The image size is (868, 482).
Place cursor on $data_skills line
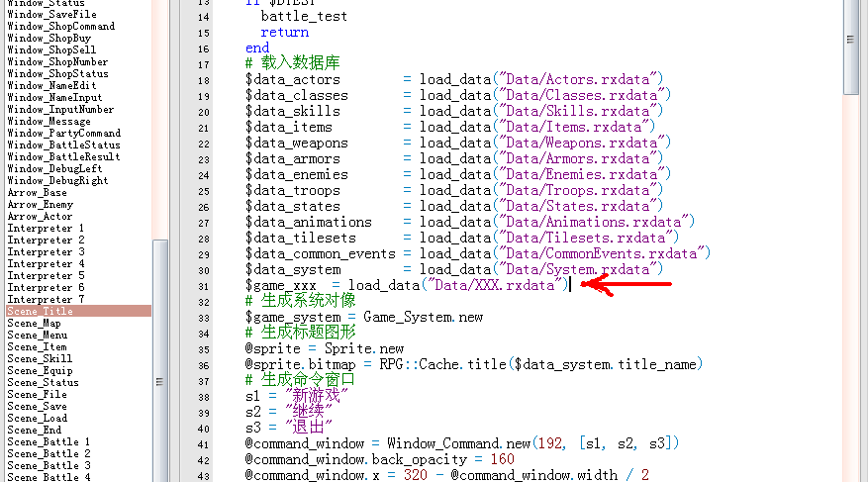(x=454, y=111)
